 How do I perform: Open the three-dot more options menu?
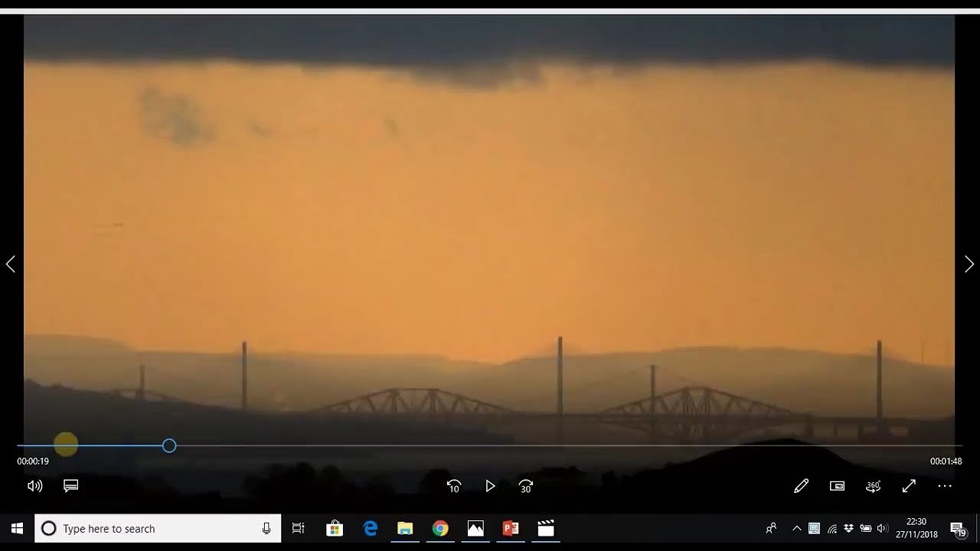(945, 486)
